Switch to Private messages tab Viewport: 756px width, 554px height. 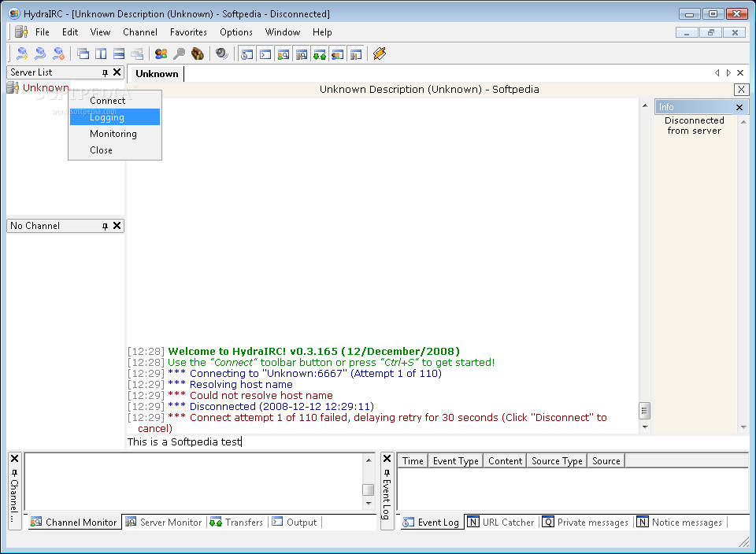pyautogui.click(x=586, y=523)
